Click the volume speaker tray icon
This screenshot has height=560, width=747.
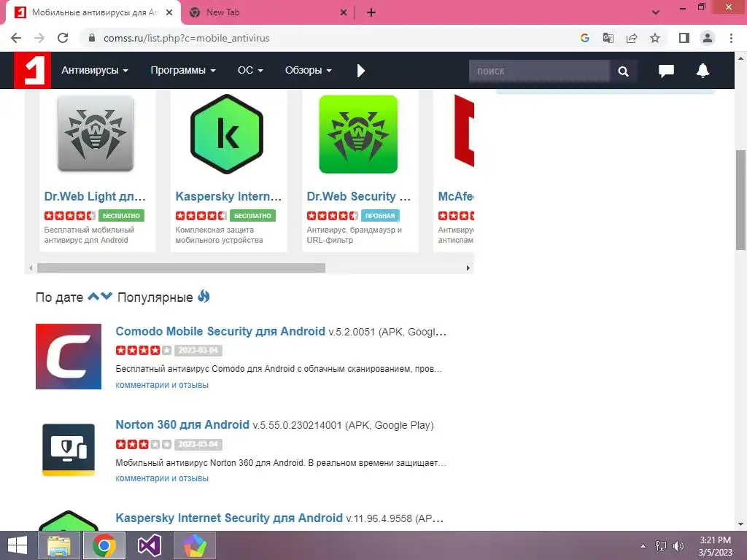coord(678,546)
